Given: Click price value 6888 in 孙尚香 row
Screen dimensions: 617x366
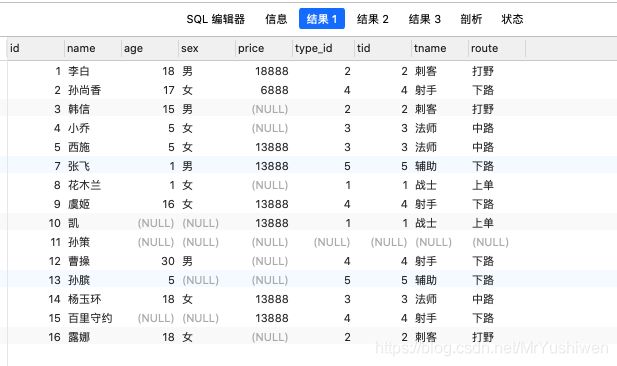Looking at the screenshot, I should coord(274,90).
